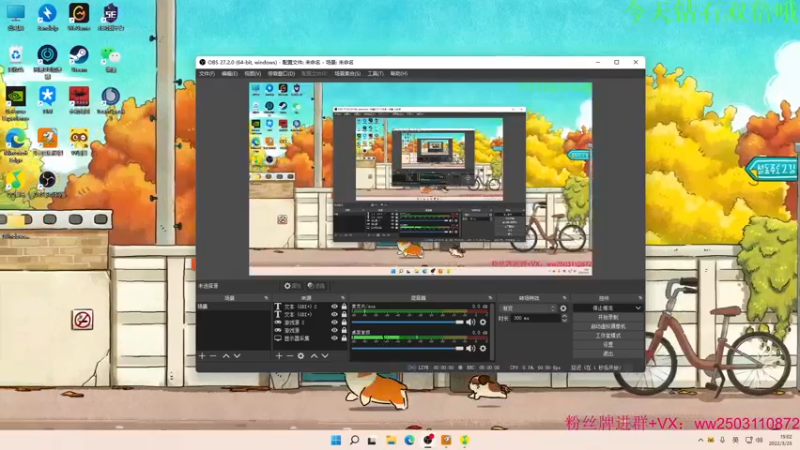Unlock the top text (GDI+) 2 source
Viewport: 800px width, 450px height.
pyautogui.click(x=344, y=307)
